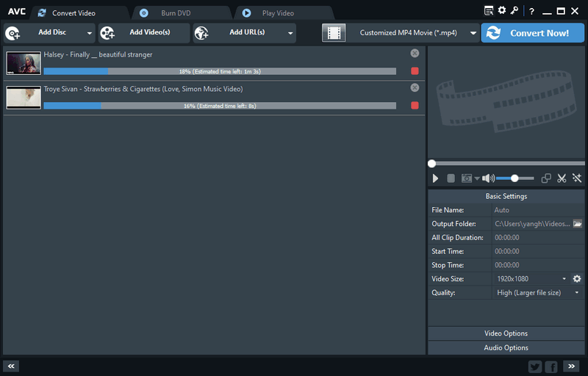588x376 pixels.
Task: Open video size settings gear
Action: pyautogui.click(x=577, y=278)
